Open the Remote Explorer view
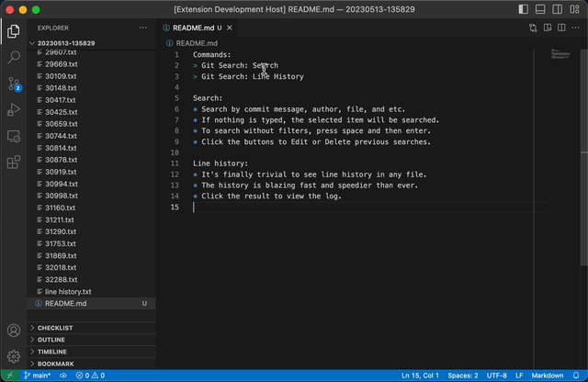588x382 pixels. [14, 136]
